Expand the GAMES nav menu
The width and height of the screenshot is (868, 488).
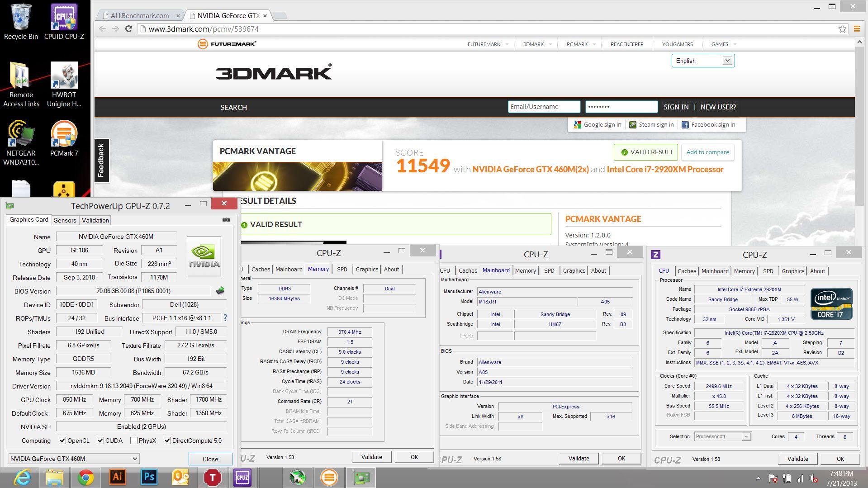click(x=724, y=44)
